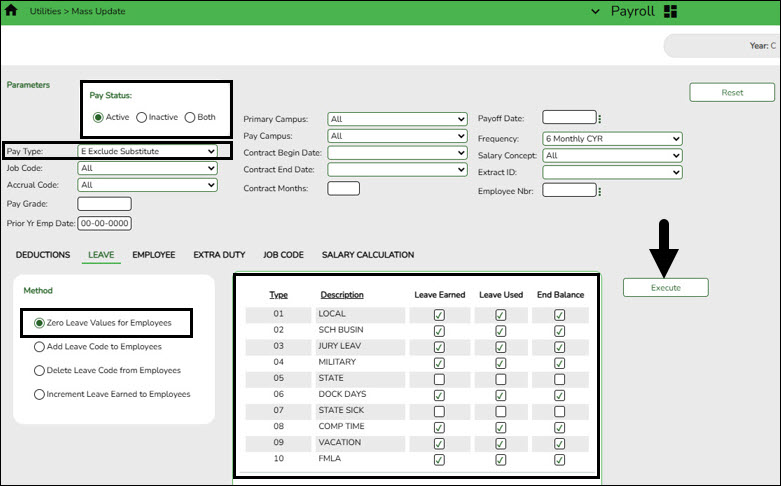Sort by the Type column header
The width and height of the screenshot is (781, 486).
pos(278,295)
